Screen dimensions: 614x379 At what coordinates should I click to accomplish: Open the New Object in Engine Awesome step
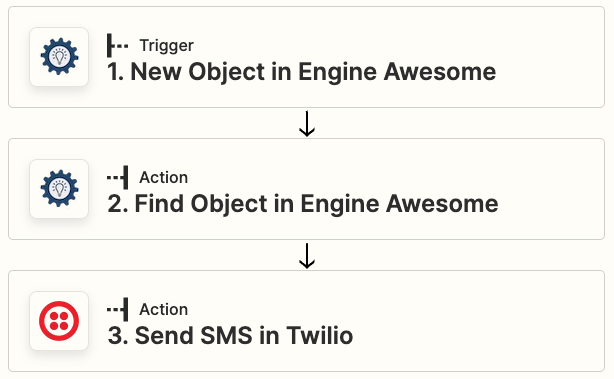(x=302, y=72)
